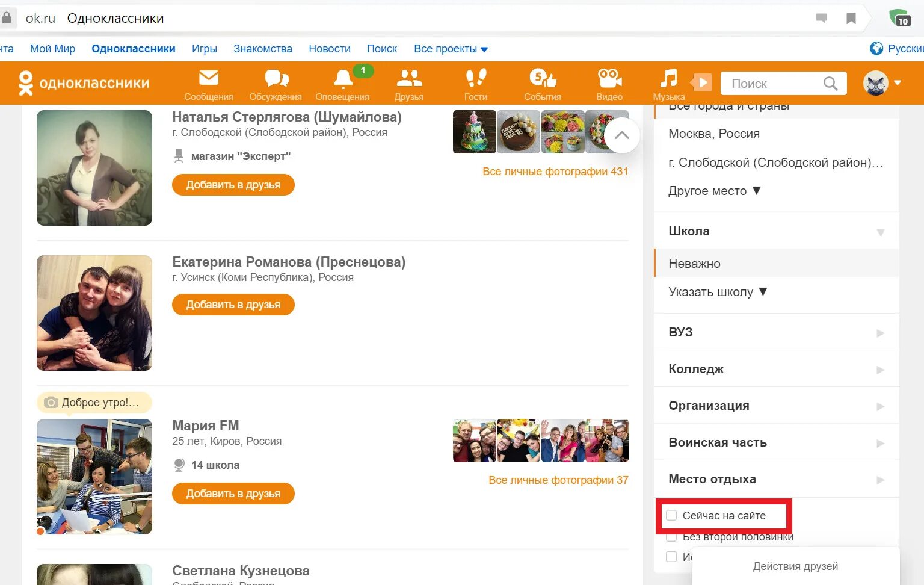The image size is (924, 585).
Task: Open Мария FM's first group photo thumbnail
Action: (x=475, y=441)
